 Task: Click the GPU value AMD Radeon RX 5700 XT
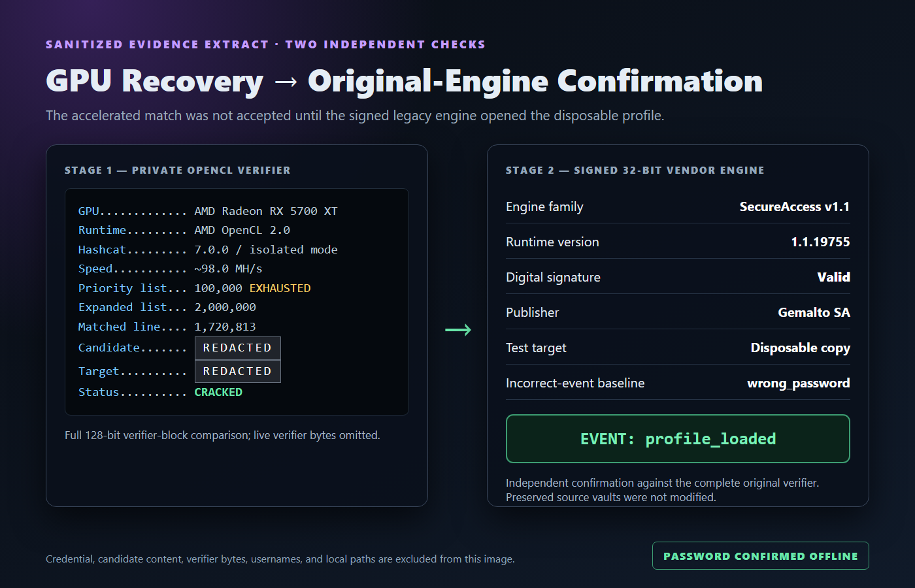(x=266, y=211)
